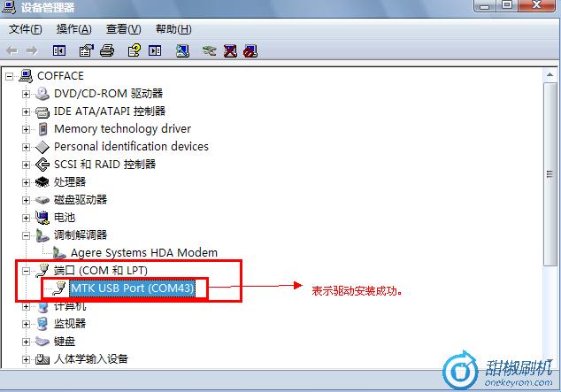
Task: Click the Print toolbar icon
Action: (x=107, y=50)
